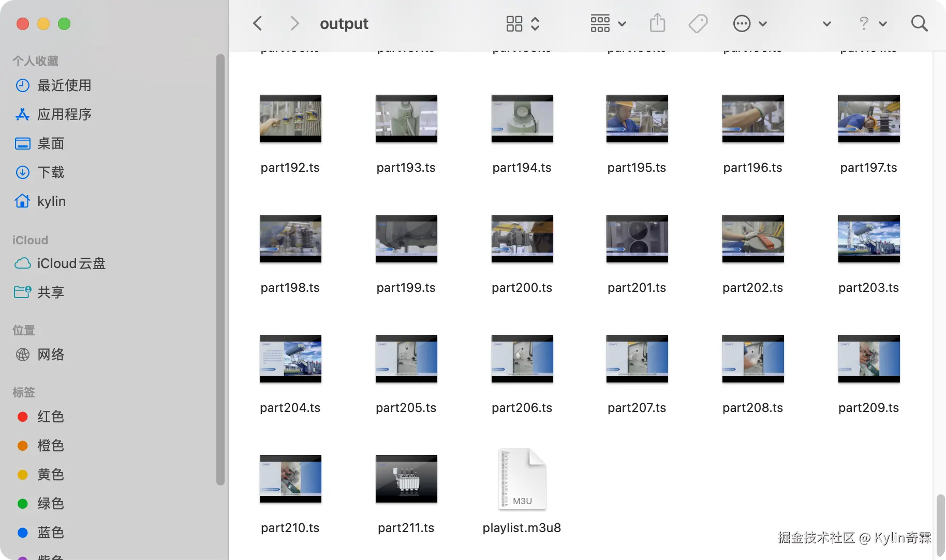Screen dimensions: 946x560
Task: Select the part202.ts video thumbnail
Action: tap(753, 239)
